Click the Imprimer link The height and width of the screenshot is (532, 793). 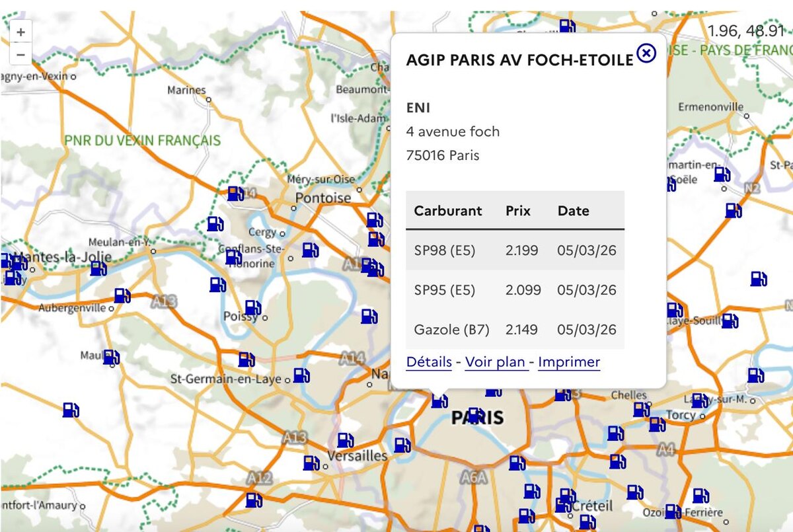569,362
